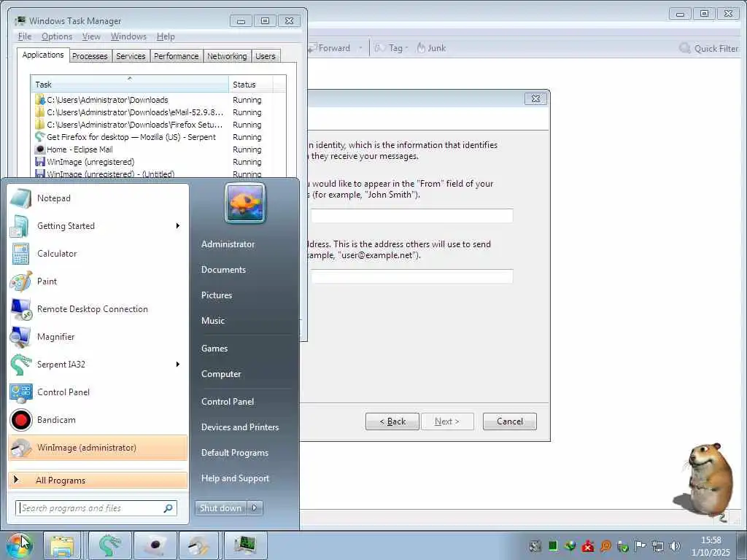This screenshot has width=747, height=560.
Task: Expand Serpent IA32 jump list arrow
Action: pyautogui.click(x=178, y=365)
